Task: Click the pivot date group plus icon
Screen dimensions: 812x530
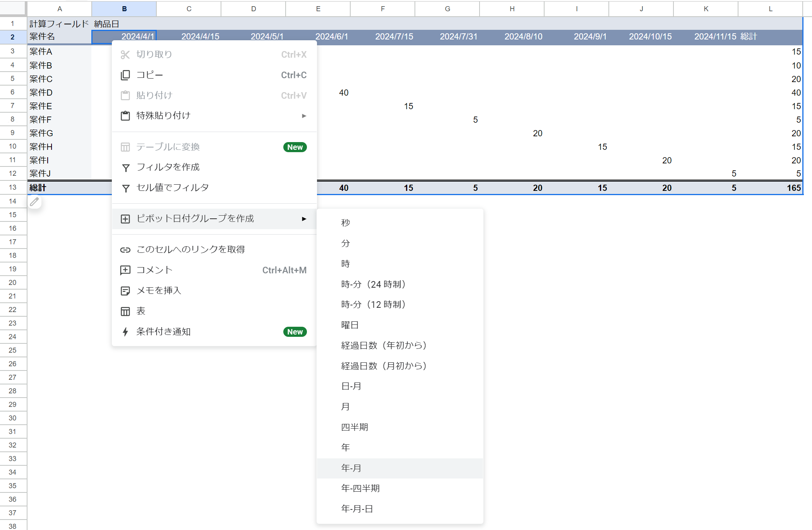Action: pos(125,219)
